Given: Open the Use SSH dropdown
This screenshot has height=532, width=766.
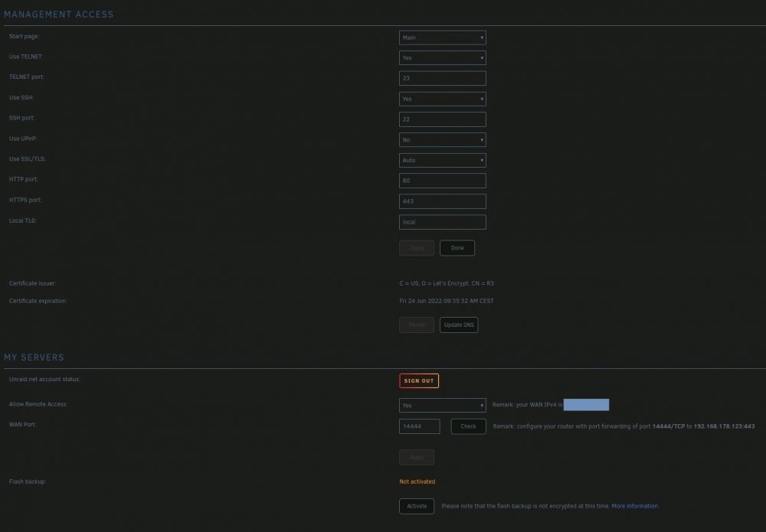Looking at the screenshot, I should (x=443, y=99).
